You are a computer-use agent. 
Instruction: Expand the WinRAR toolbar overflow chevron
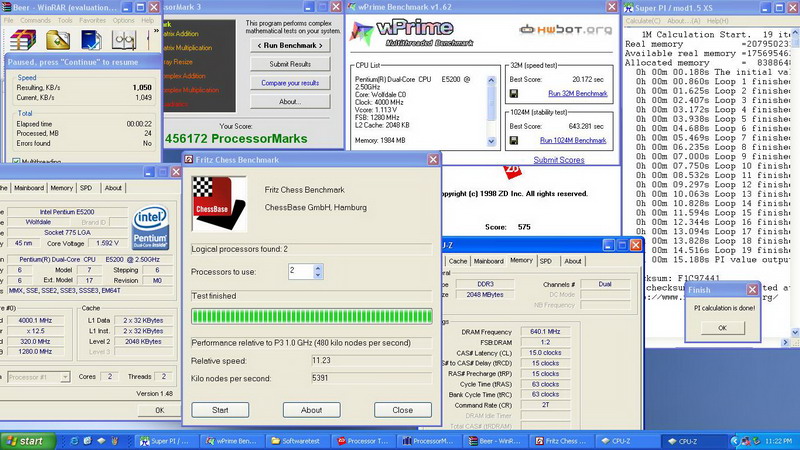point(156,31)
